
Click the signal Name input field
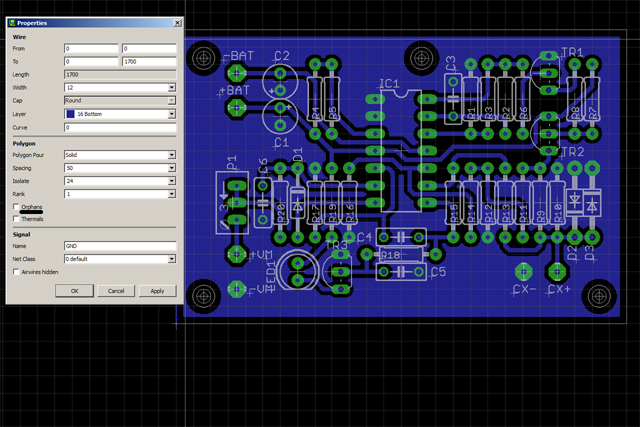click(120, 245)
